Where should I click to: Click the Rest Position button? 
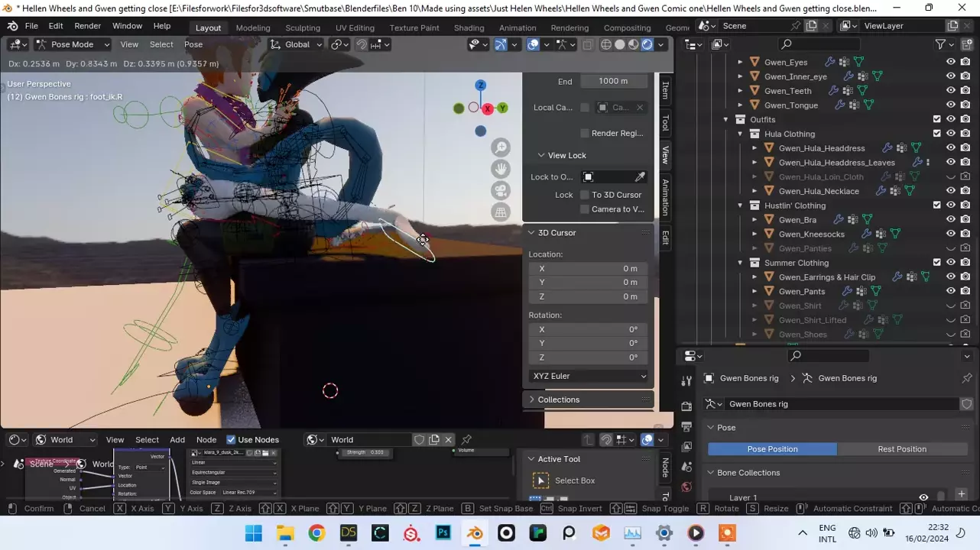tap(901, 449)
